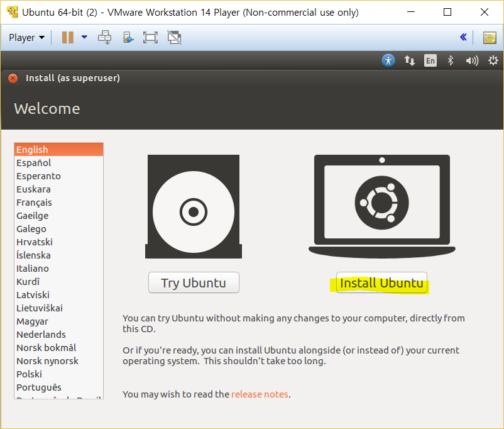Click the removable devices toolbar icon
The image size is (504, 429).
pyautogui.click(x=128, y=38)
